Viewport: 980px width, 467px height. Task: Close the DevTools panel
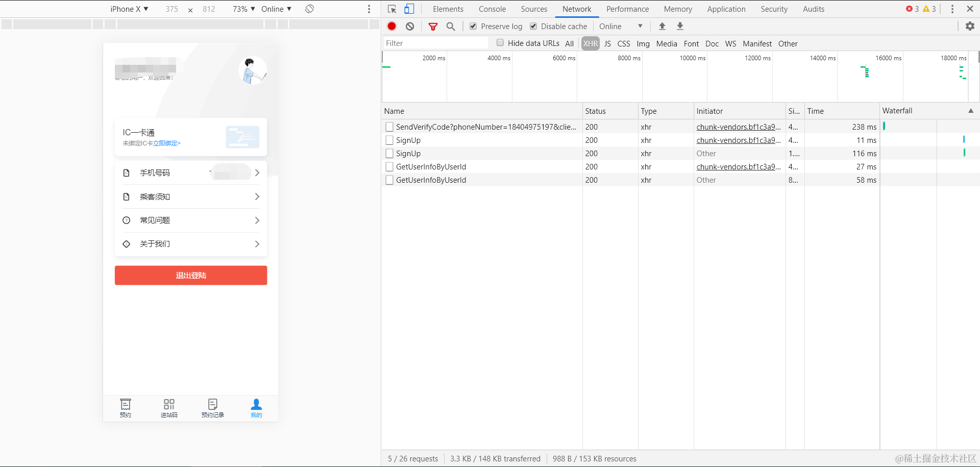click(970, 9)
